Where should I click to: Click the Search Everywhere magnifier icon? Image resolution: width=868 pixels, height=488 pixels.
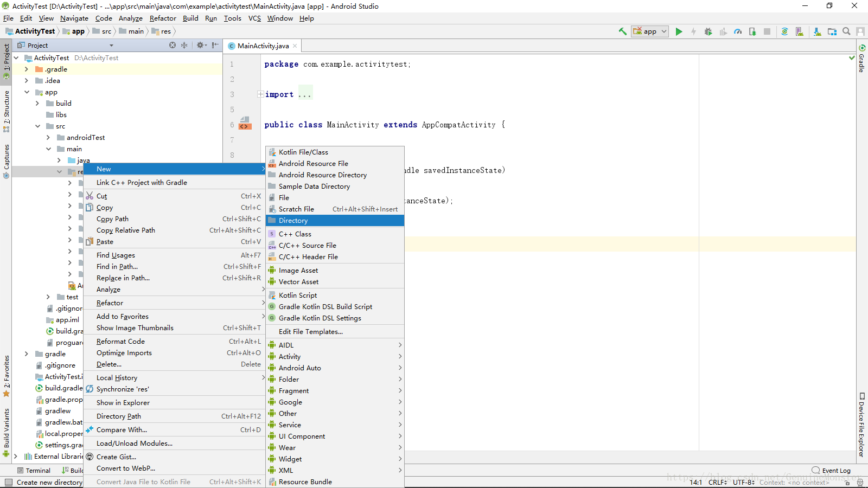(x=846, y=31)
